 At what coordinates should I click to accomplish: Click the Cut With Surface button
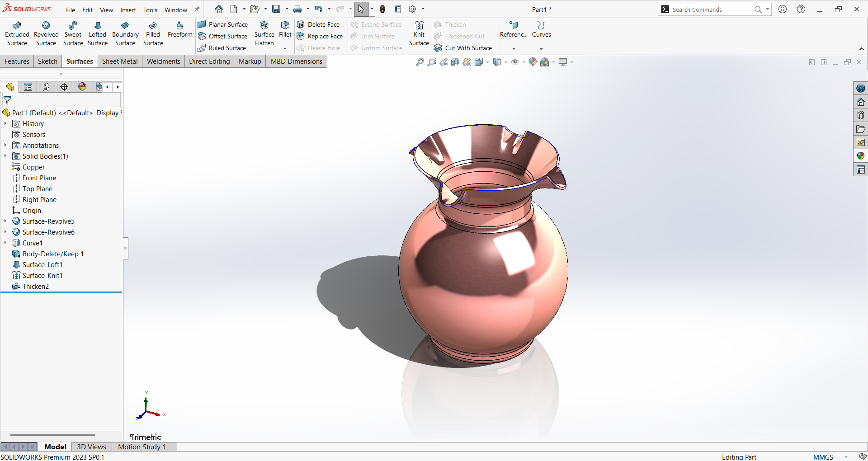coord(463,48)
